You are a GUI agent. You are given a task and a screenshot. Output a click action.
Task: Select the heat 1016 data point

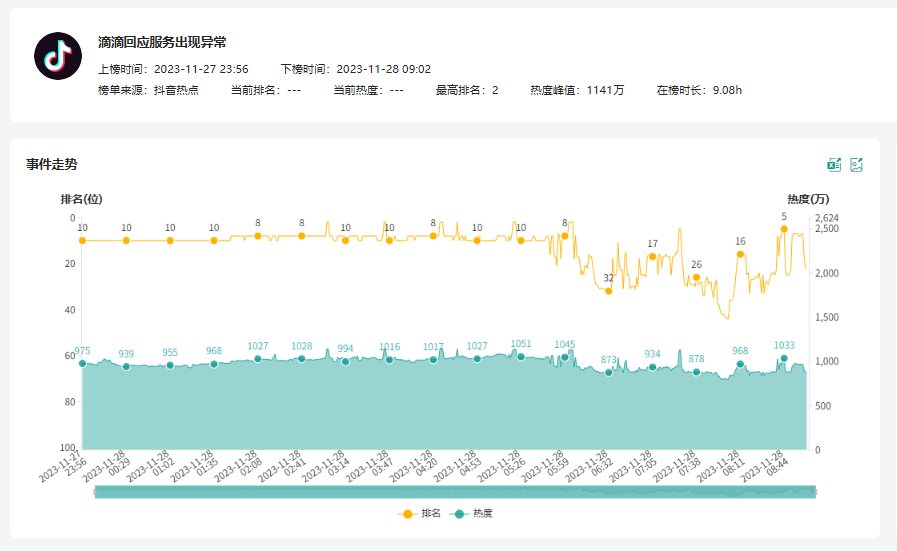click(390, 360)
